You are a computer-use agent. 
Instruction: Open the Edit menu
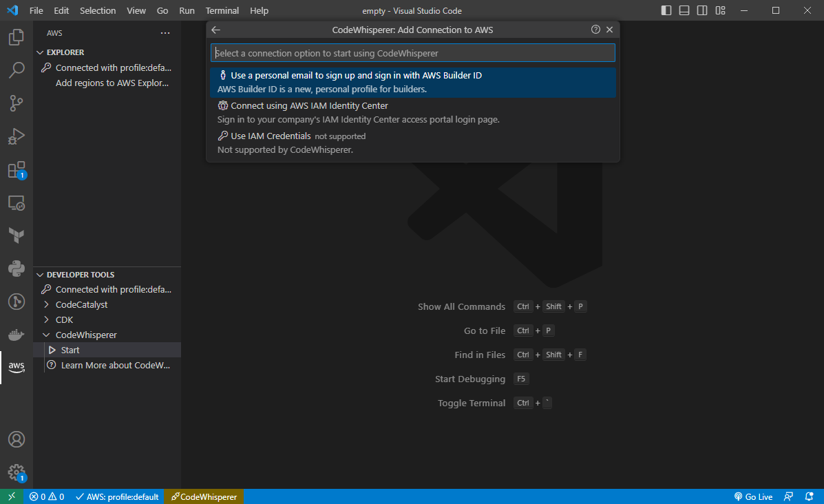pyautogui.click(x=61, y=10)
